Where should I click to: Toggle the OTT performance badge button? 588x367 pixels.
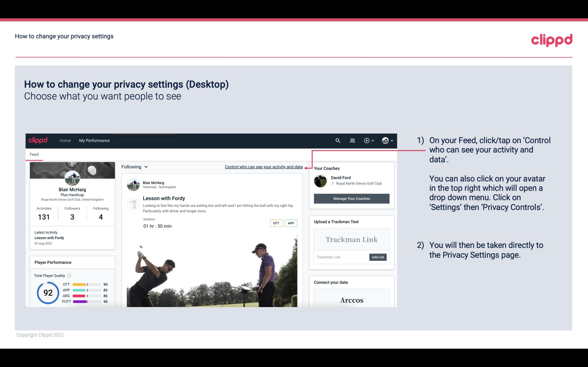(276, 223)
